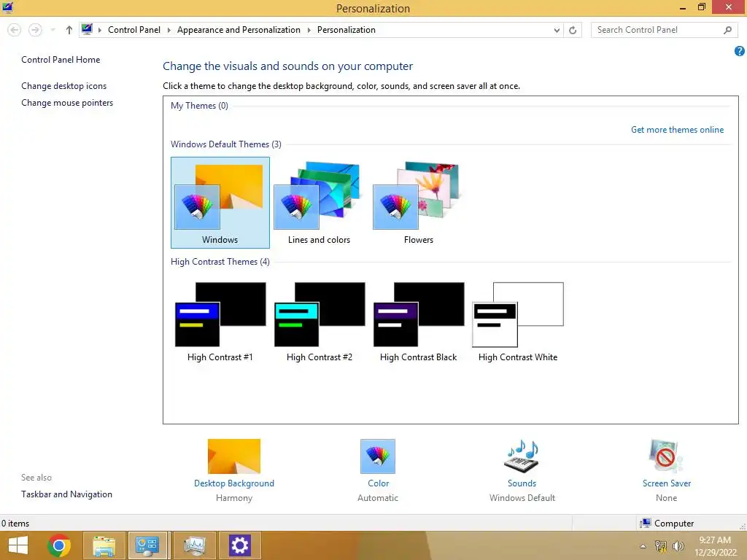Open Change desktop icons link

(x=64, y=86)
